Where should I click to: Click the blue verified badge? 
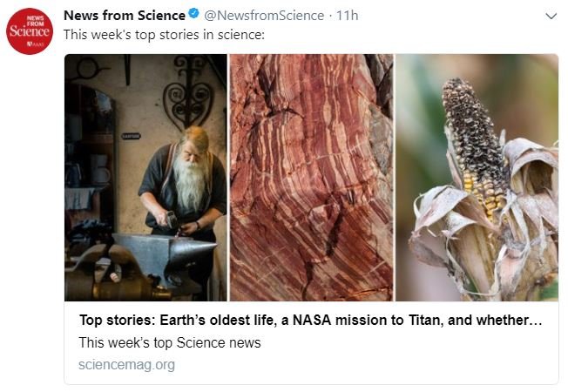click(x=194, y=16)
